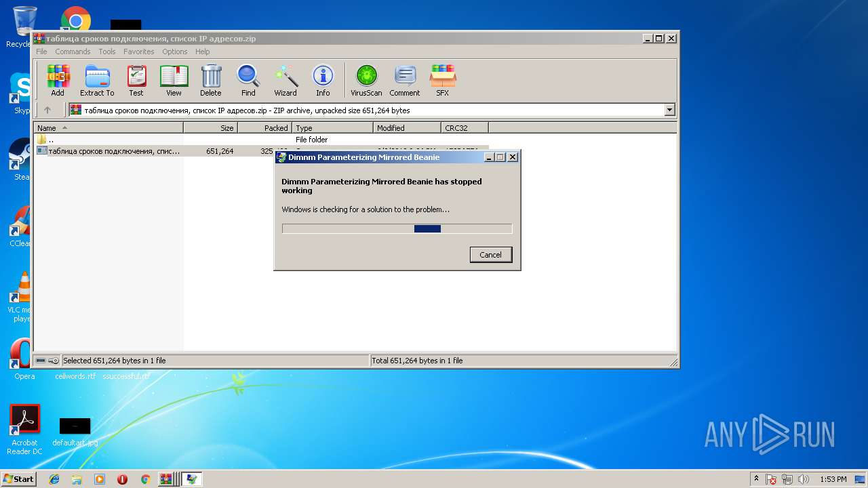Open the File menu
868x488 pixels.
coord(41,52)
